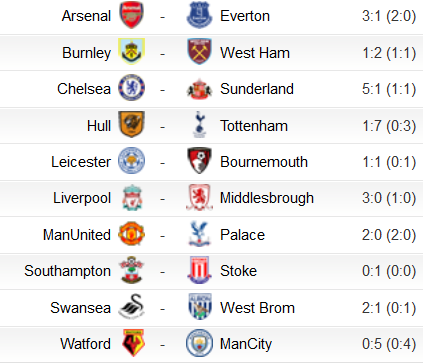Select the Burnley badge icon
Image resolution: width=423 pixels, height=364 pixels.
tap(132, 52)
